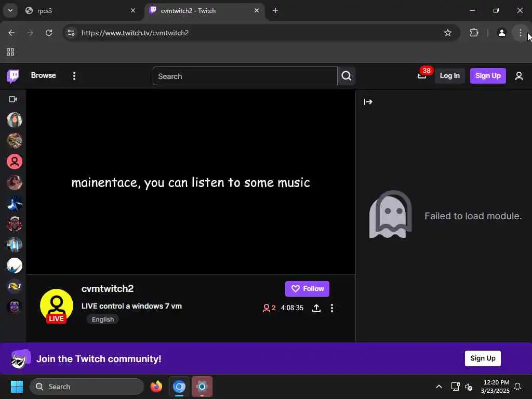This screenshot has width=532, height=399.
Task: Click the Windows taskbar Search box
Action: point(87,387)
